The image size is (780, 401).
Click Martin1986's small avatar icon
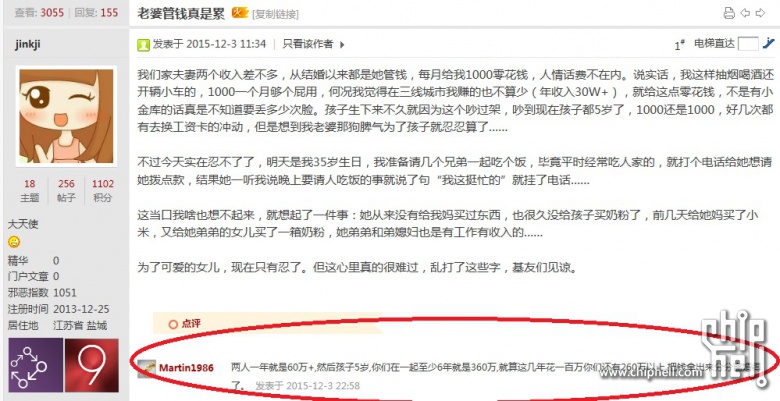click(x=146, y=368)
